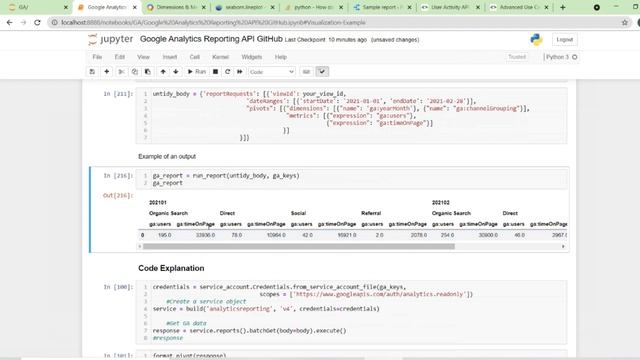Open the Insert menu
Image resolution: width=640 pixels, height=360 pixels.
point(170,57)
